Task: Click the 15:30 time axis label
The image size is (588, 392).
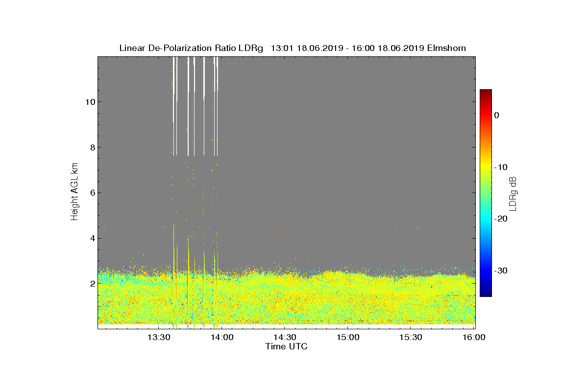Action: tap(411, 337)
